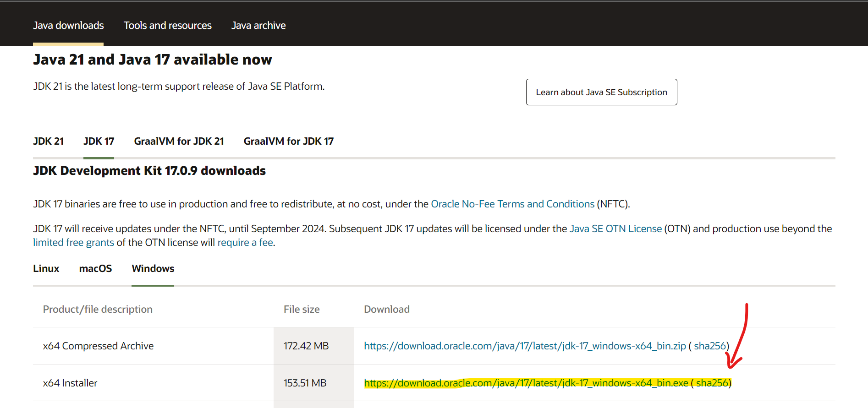This screenshot has width=868, height=408.
Task: Select the JDK 17 tab
Action: [99, 141]
